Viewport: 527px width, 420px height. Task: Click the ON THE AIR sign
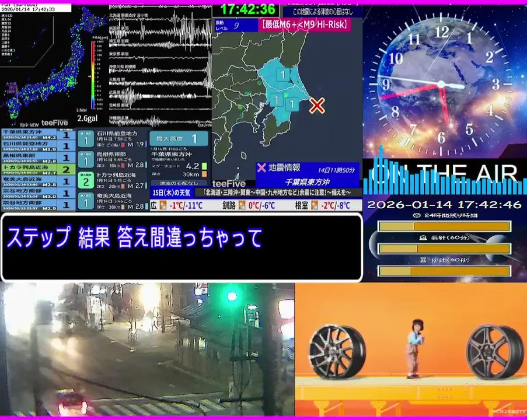445,174
